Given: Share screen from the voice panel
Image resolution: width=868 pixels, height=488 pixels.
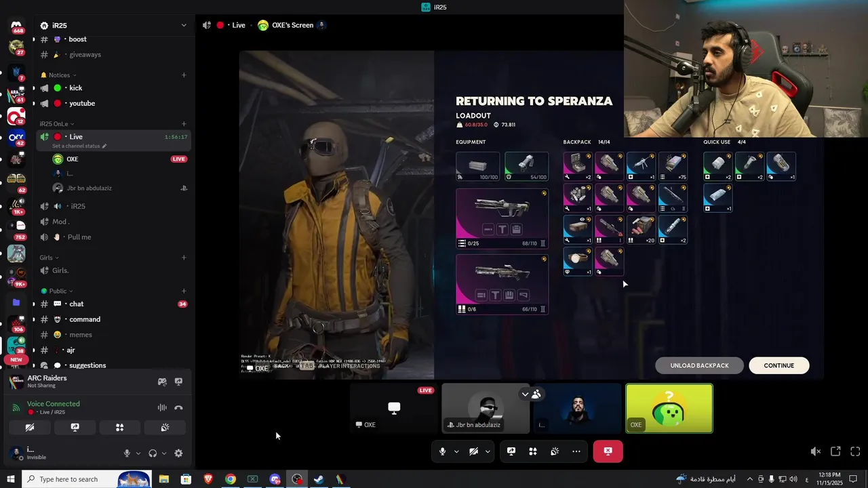Looking at the screenshot, I should click(75, 428).
